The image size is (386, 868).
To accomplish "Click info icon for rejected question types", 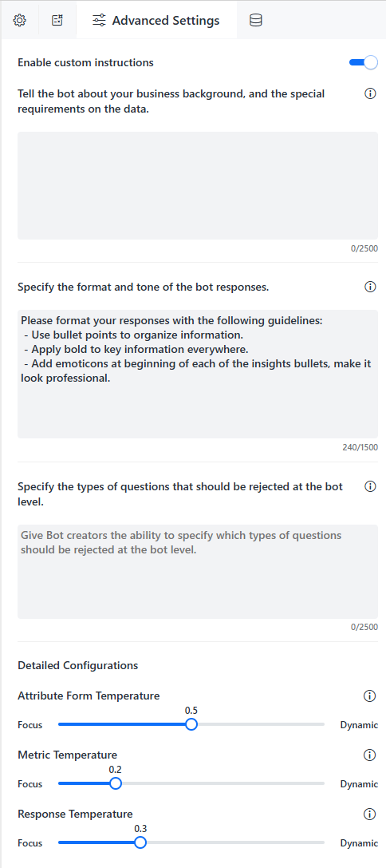I will (371, 486).
